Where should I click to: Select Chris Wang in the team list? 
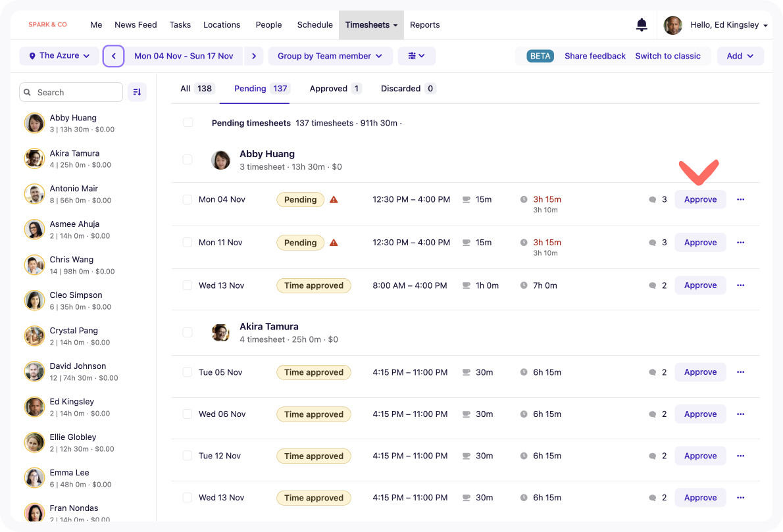(82, 265)
